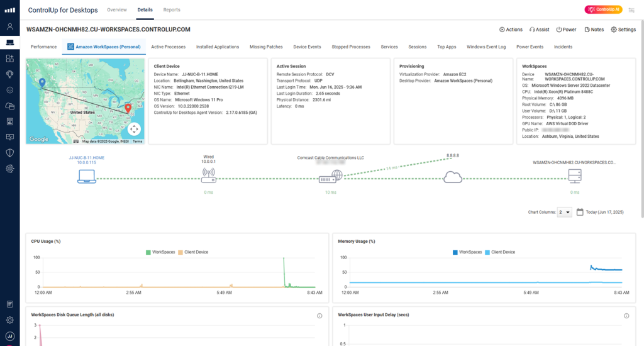
Task: Select the laptop devices icon in sidebar
Action: (x=10, y=42)
